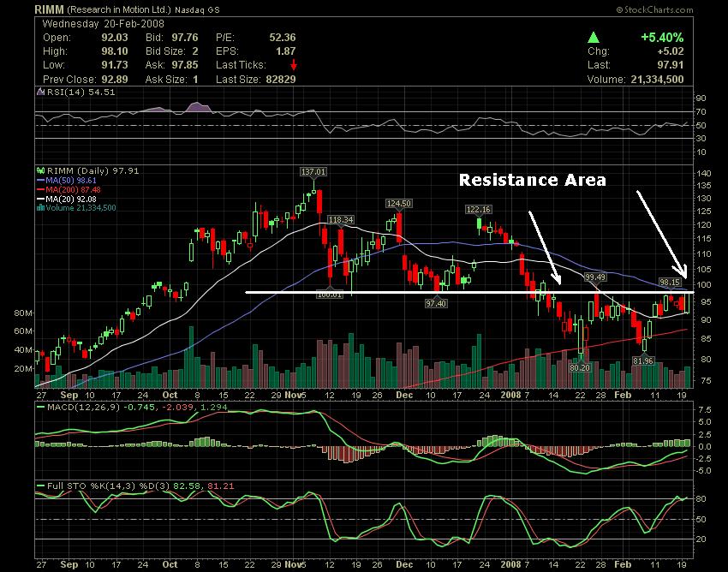Click the Bid 97.76 value
This screenshot has width=728, height=572.
click(x=184, y=37)
